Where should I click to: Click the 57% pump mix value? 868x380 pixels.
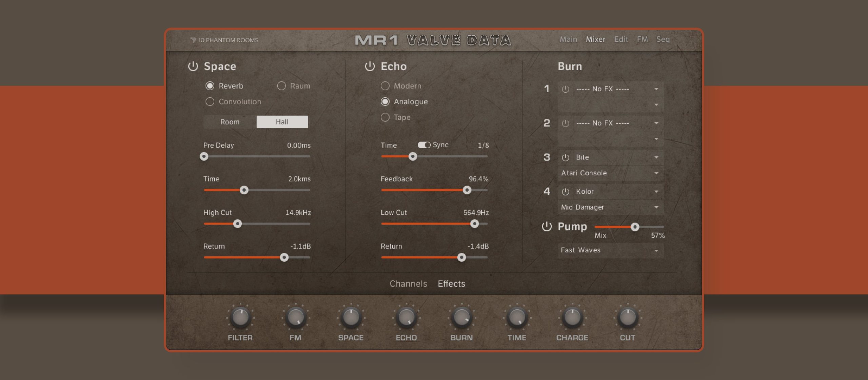[x=658, y=235]
